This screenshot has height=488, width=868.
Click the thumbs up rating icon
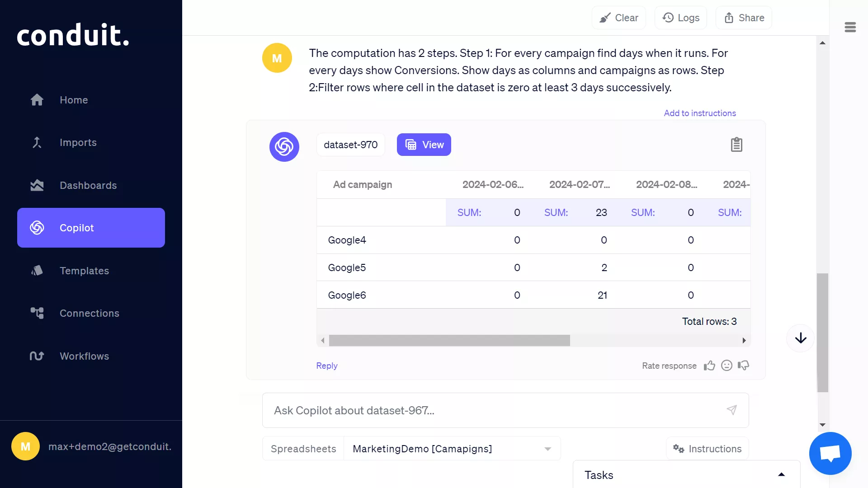709,366
